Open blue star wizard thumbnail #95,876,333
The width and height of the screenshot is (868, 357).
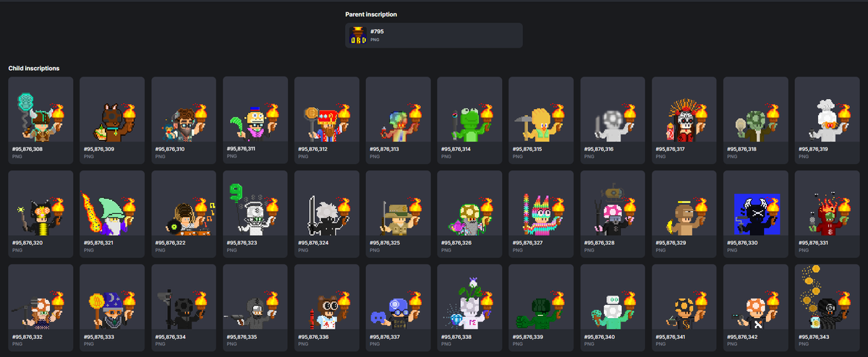pyautogui.click(x=112, y=297)
